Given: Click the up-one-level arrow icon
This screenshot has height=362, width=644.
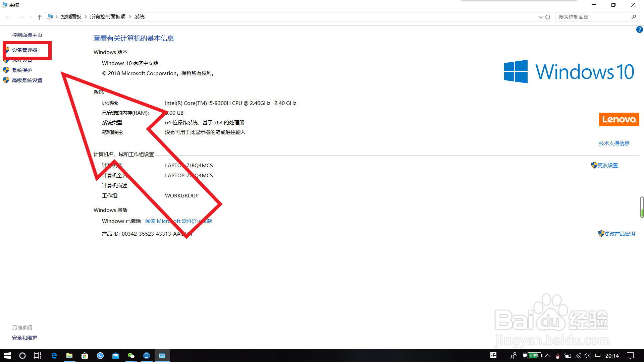Looking at the screenshot, I should pyautogui.click(x=40, y=17).
